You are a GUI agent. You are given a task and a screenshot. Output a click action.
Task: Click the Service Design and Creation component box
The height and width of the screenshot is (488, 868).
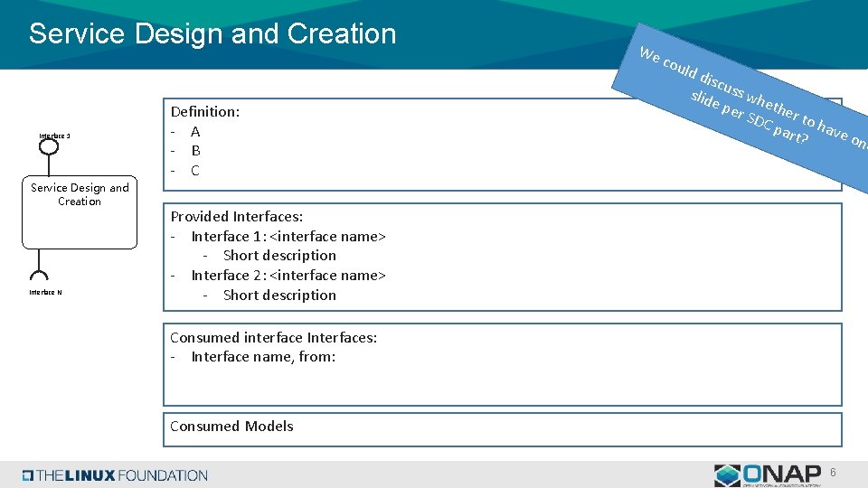click(80, 212)
